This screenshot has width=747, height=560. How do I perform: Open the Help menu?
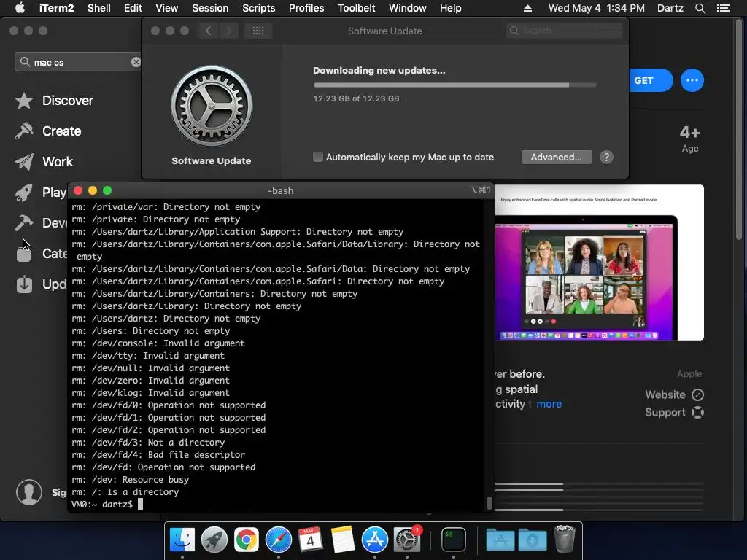pos(450,8)
